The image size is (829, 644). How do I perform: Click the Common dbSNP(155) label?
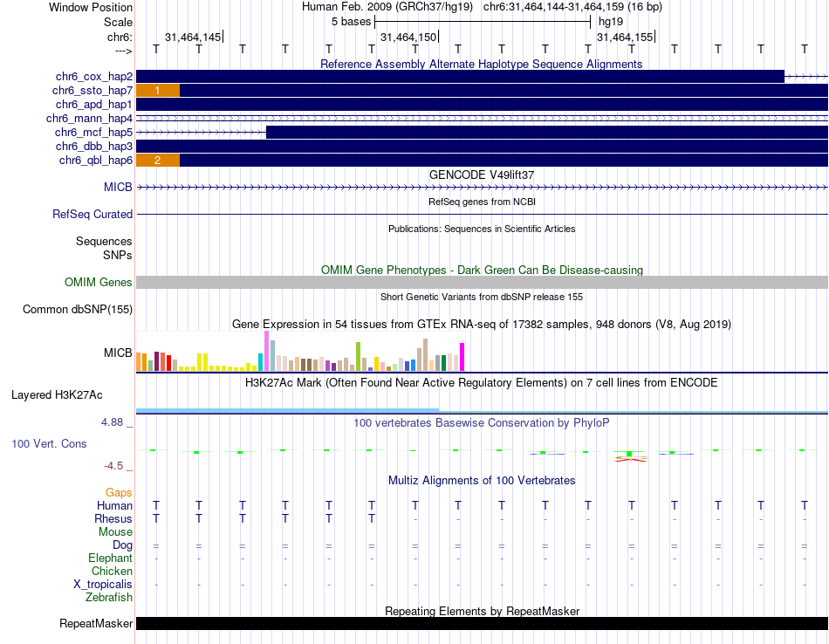point(78,309)
